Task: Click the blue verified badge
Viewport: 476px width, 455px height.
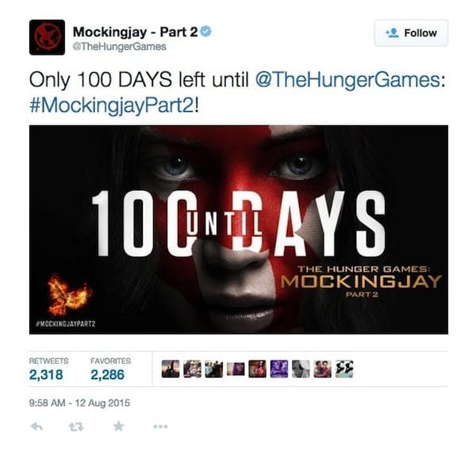Action: coord(206,32)
